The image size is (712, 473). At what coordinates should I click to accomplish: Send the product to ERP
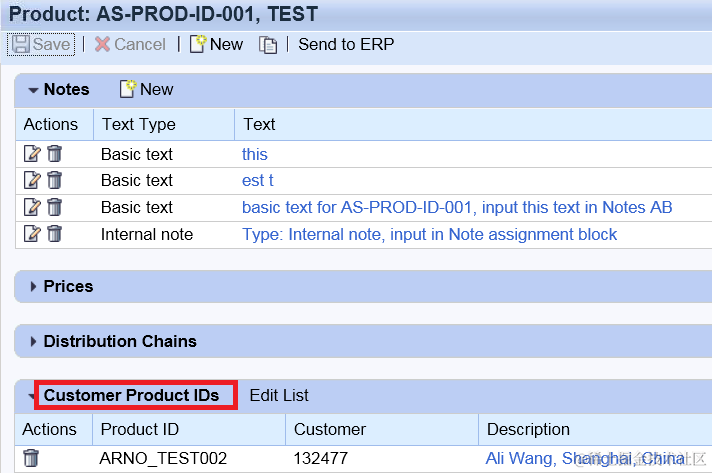click(x=346, y=44)
